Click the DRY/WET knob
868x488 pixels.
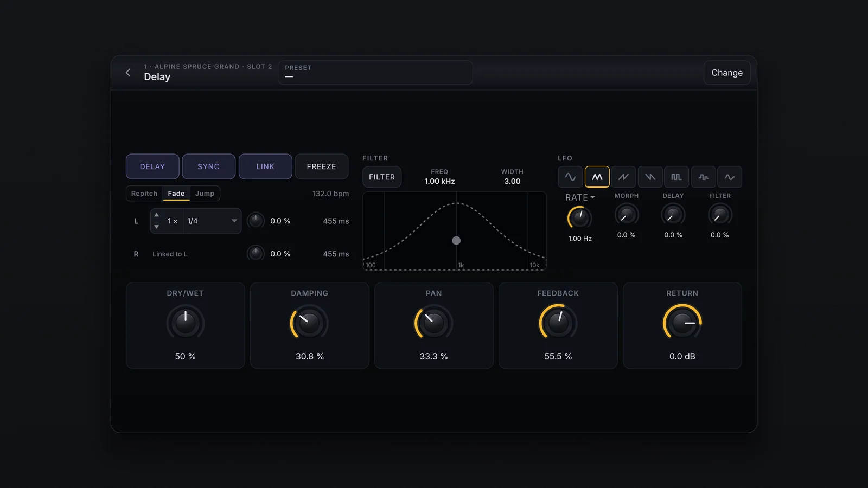coord(186,323)
